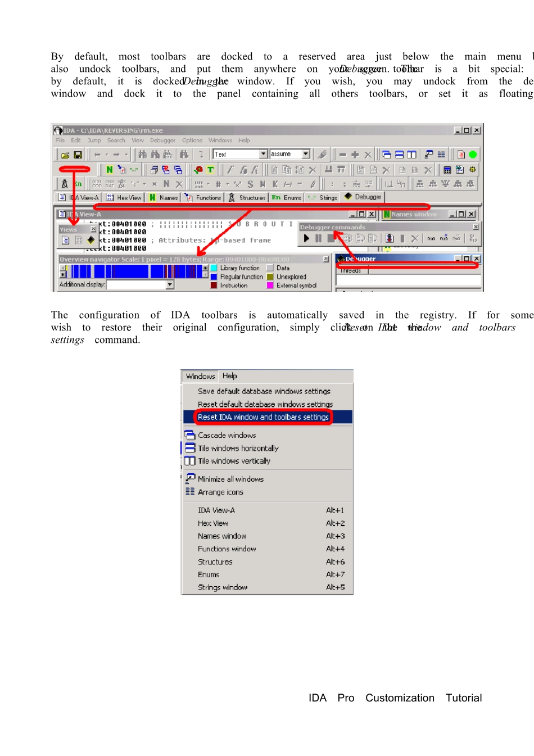Switch to the Structures tab
The height and width of the screenshot is (756, 534).
[x=247, y=198]
